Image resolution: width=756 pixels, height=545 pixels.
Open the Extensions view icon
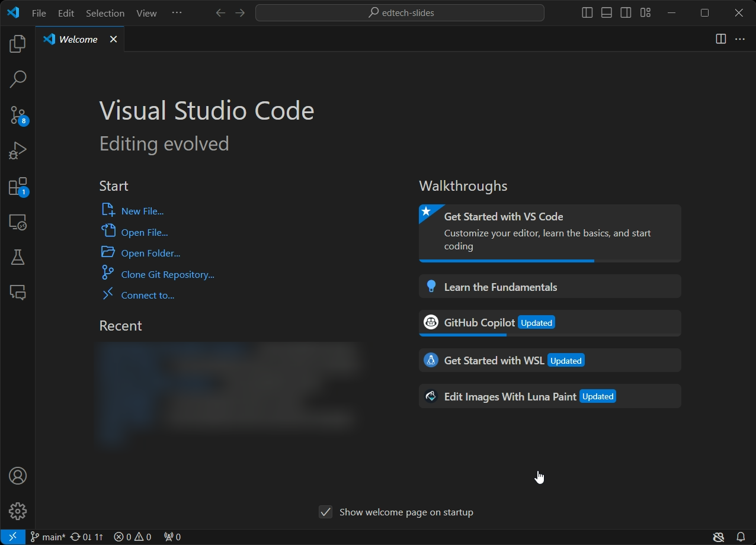click(18, 187)
